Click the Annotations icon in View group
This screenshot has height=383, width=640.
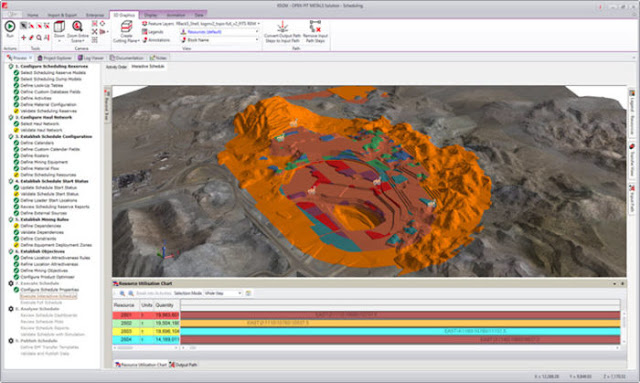144,40
